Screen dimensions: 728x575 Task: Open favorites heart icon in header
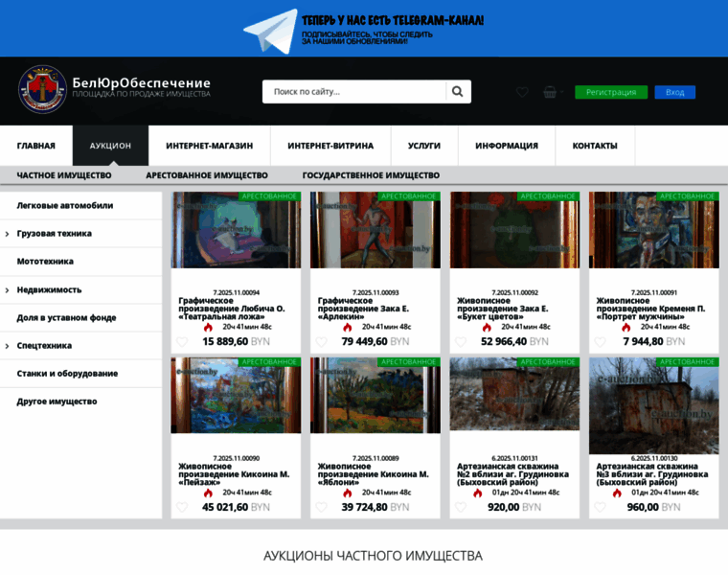522,92
